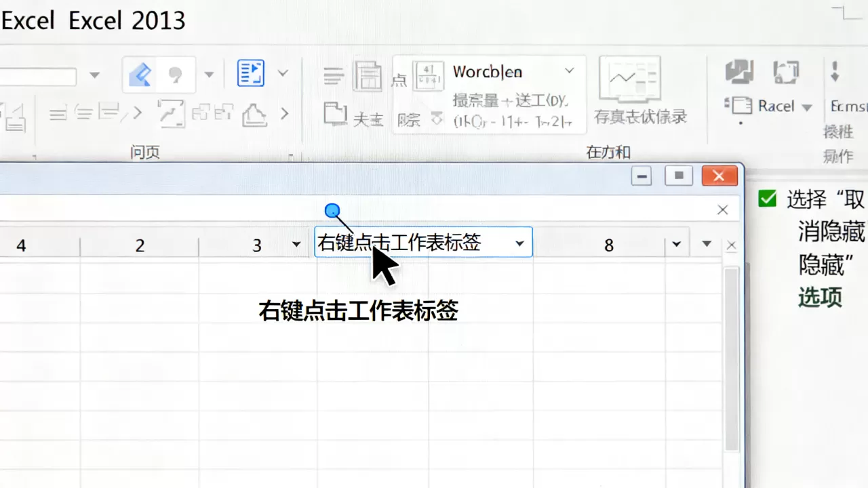
Task: Open dropdown in 右键点击工作表标签 combo box
Action: (519, 243)
